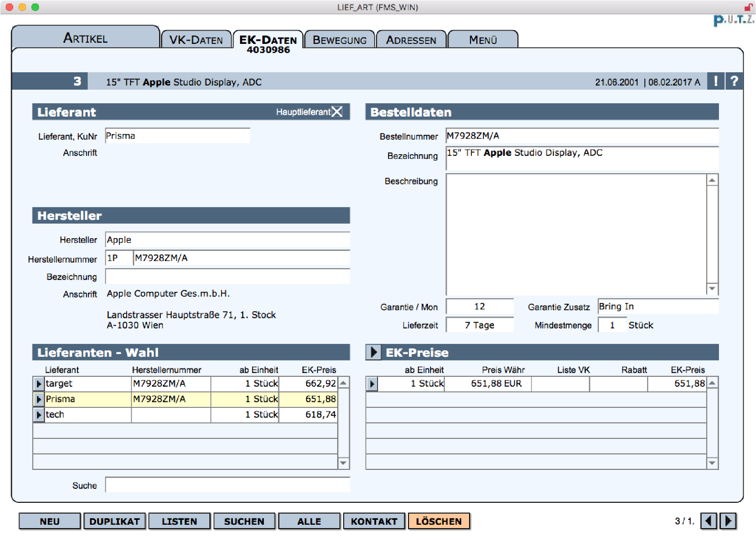Click the Lieferant, KuNr field with Prisma
This screenshot has width=756, height=541.
(x=178, y=136)
